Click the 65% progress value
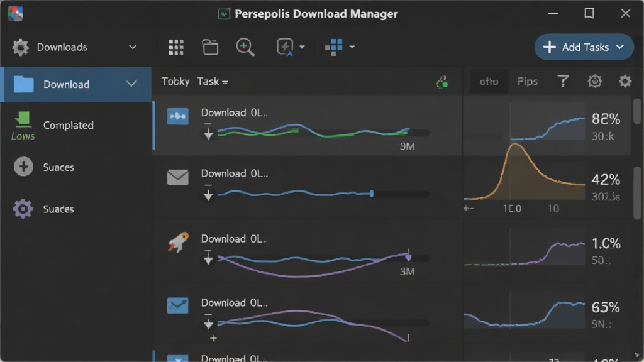The height and width of the screenshot is (362, 644). (x=606, y=307)
